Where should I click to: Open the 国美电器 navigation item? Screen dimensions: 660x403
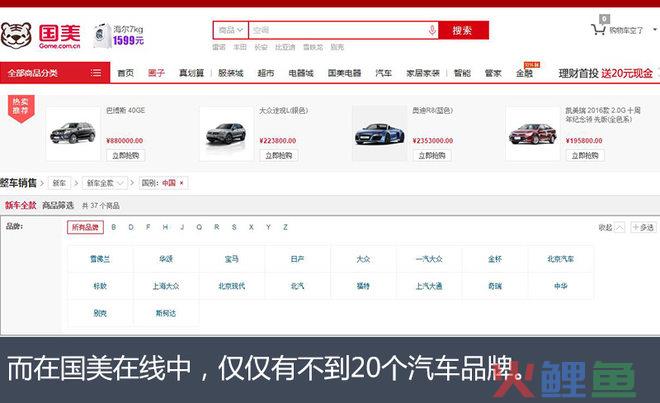[x=344, y=73]
